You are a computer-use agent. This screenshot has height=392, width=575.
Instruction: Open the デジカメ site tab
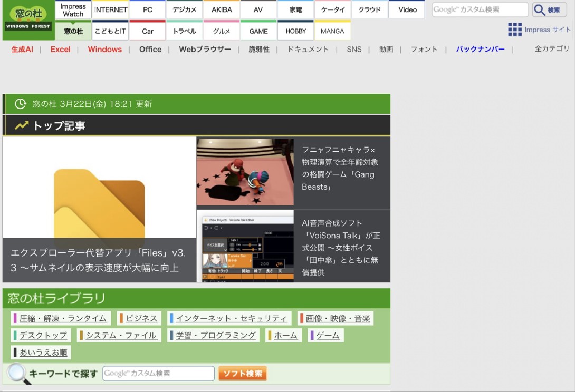coord(185,10)
